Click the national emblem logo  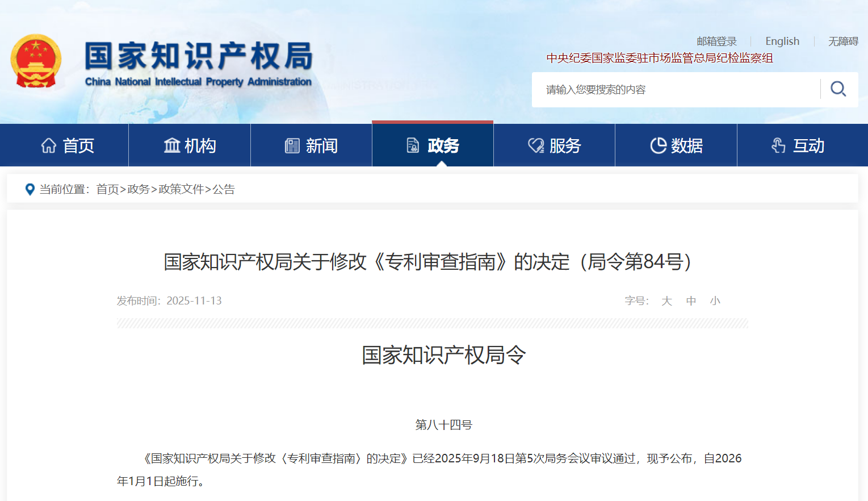tap(36, 61)
